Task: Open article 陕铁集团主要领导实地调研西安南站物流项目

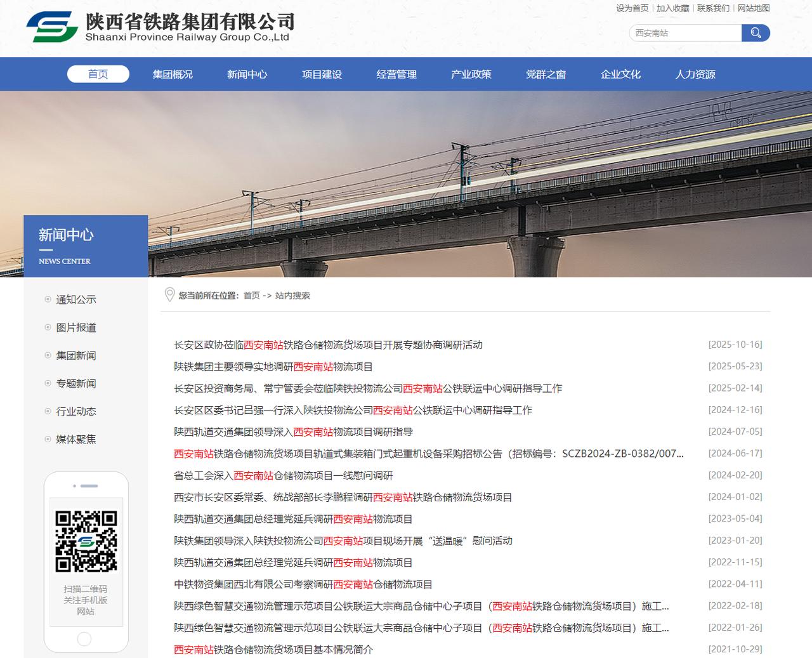Action: 273,367
